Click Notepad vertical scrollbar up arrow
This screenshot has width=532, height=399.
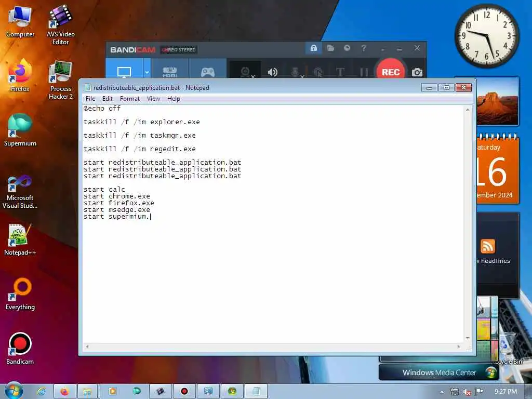468,110
